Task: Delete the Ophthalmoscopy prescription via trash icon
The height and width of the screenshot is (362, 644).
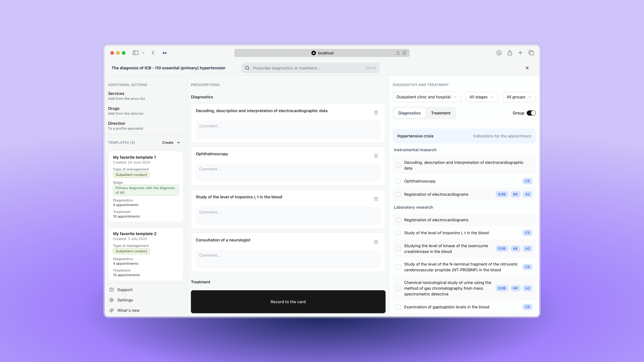Action: pyautogui.click(x=376, y=156)
